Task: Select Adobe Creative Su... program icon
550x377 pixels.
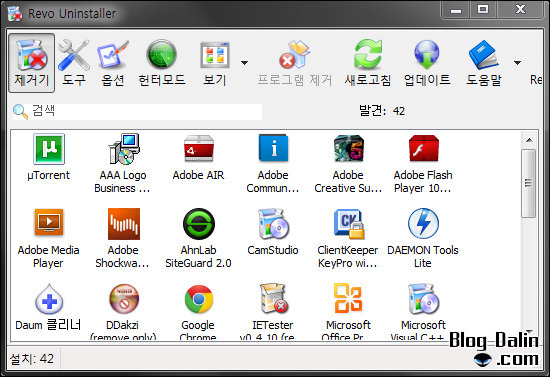Action: pos(348,149)
